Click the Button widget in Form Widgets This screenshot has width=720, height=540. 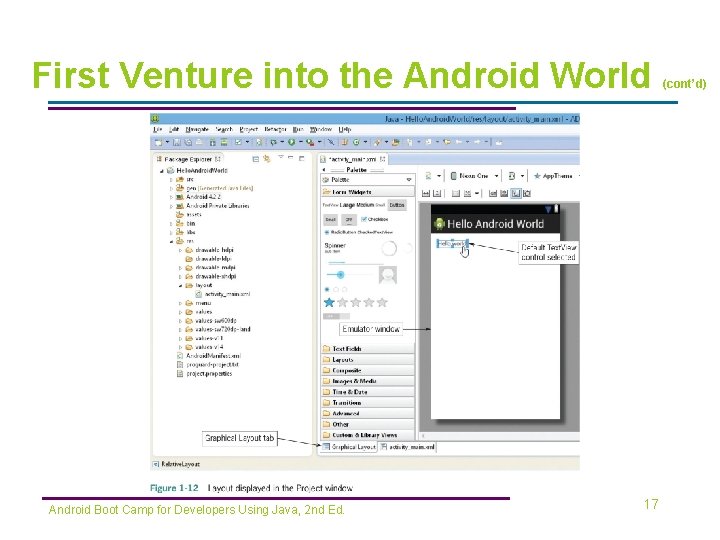(x=397, y=205)
